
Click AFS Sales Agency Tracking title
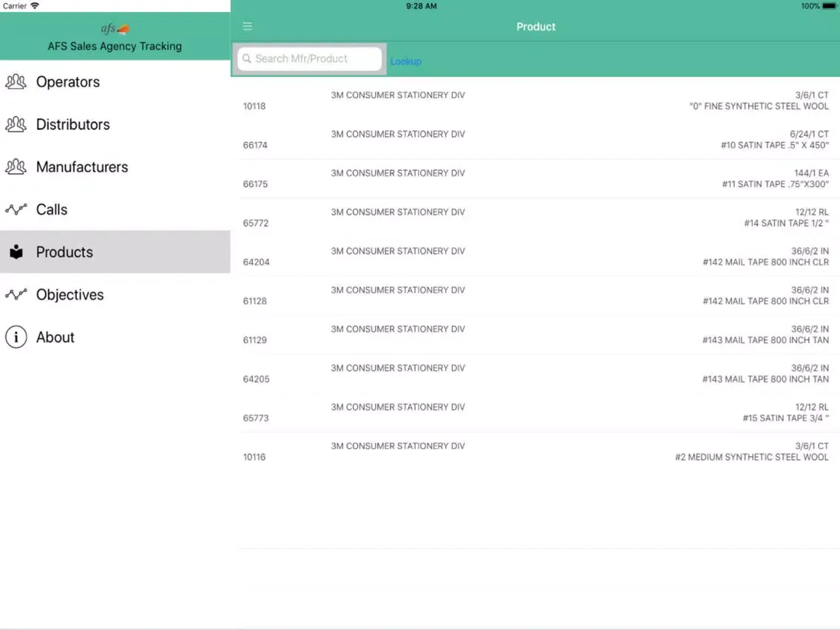tap(115, 46)
